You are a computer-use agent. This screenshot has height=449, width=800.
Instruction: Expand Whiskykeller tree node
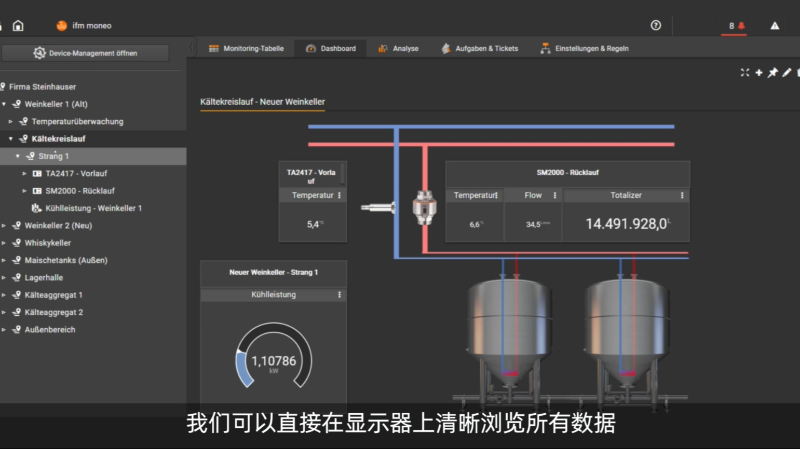point(4,243)
